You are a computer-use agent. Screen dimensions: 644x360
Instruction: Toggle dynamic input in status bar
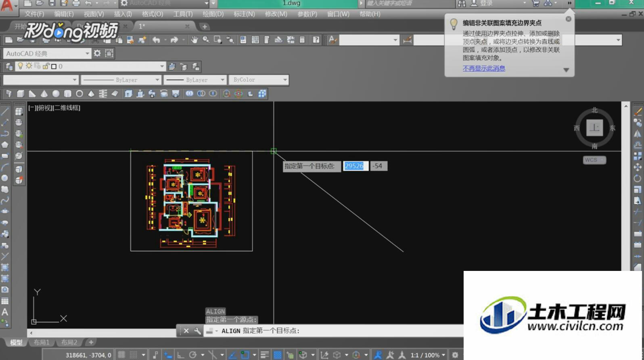pos(168,355)
